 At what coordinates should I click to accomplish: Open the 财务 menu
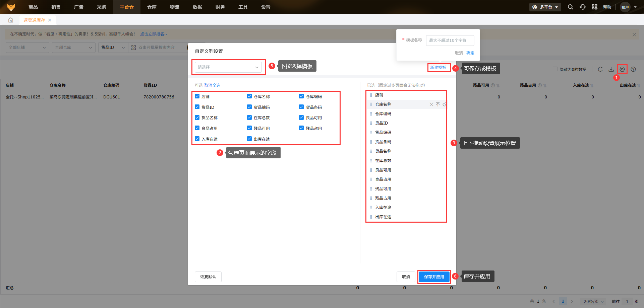220,7
